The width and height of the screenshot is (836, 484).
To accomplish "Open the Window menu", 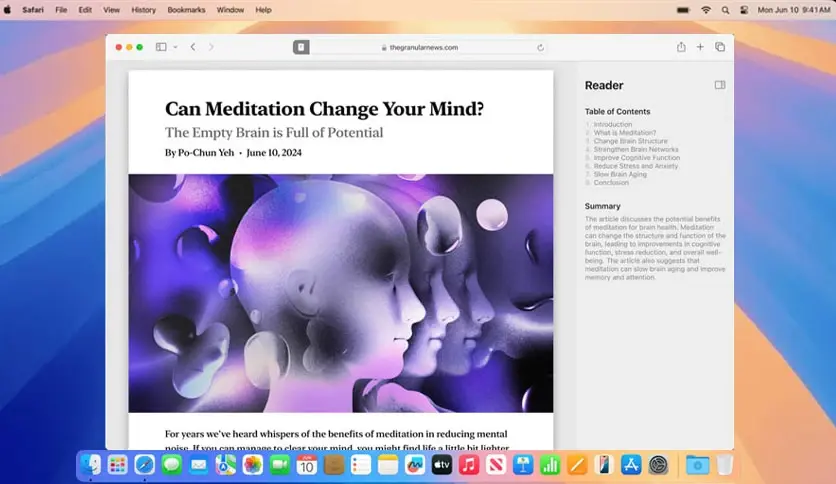I will [230, 10].
